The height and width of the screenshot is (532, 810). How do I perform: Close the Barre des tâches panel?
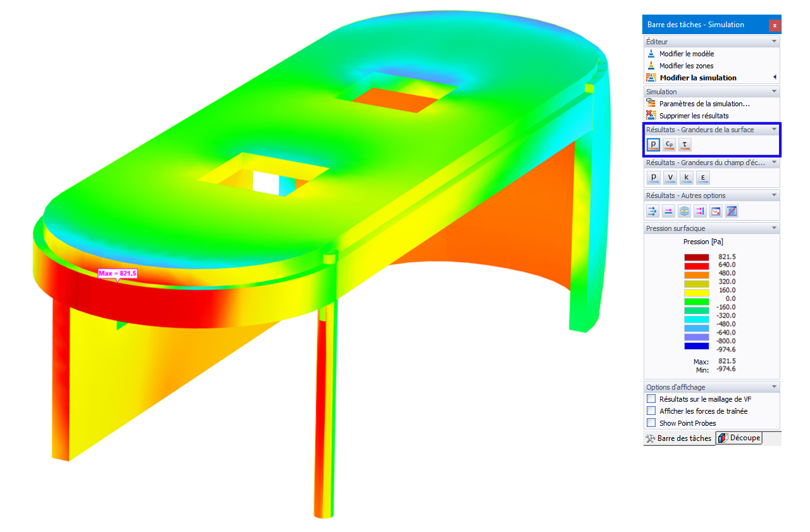click(x=775, y=25)
